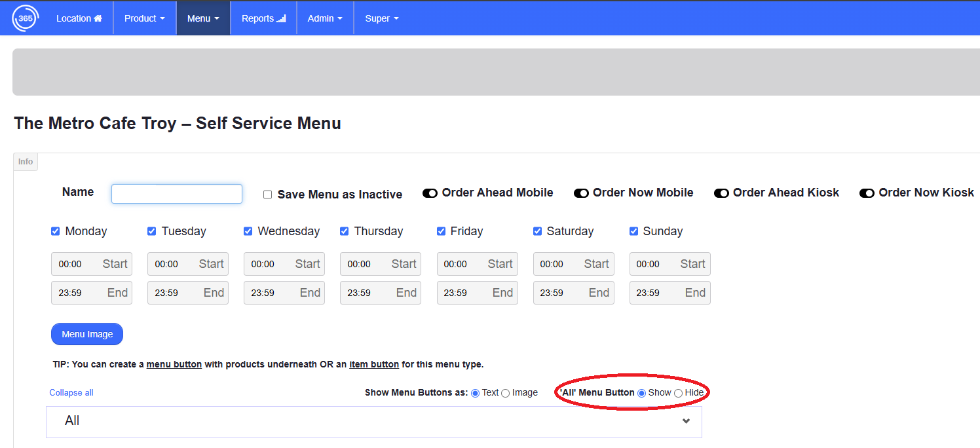This screenshot has height=448, width=980.
Task: Uncheck the Friday checkbox
Action: point(441,231)
